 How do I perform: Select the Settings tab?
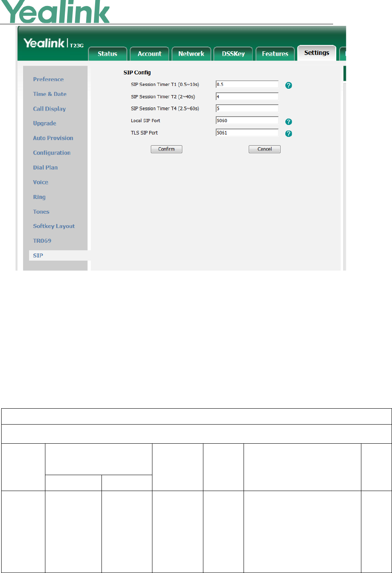pos(317,53)
